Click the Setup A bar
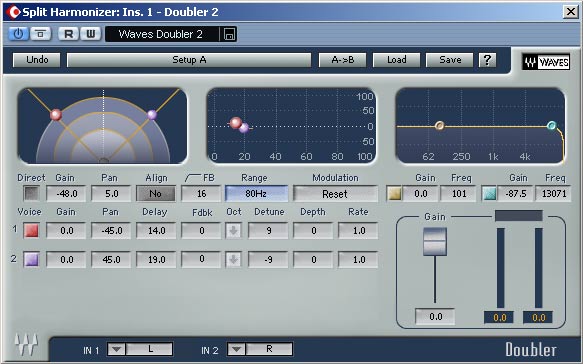This screenshot has width=583, height=364. (x=189, y=60)
